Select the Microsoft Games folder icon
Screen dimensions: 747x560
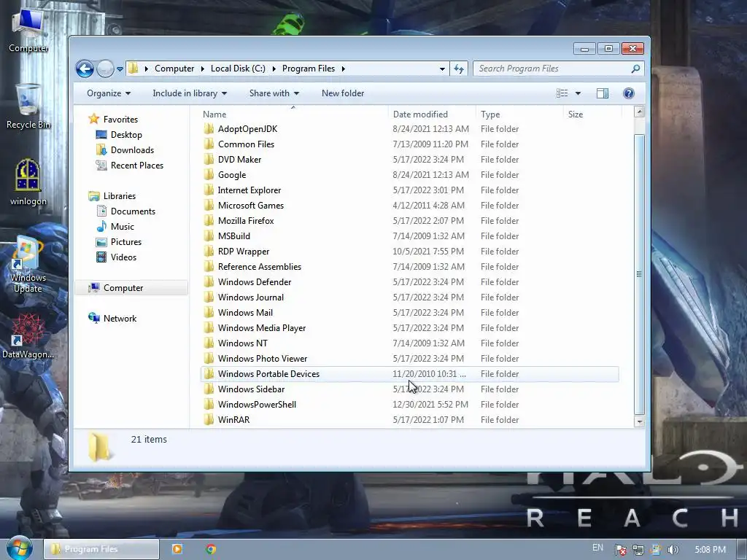coord(209,205)
